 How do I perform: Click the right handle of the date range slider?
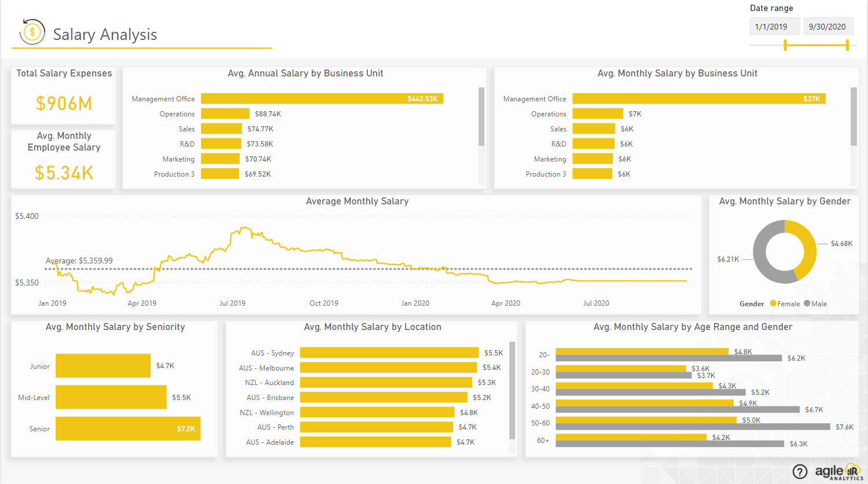[848, 44]
